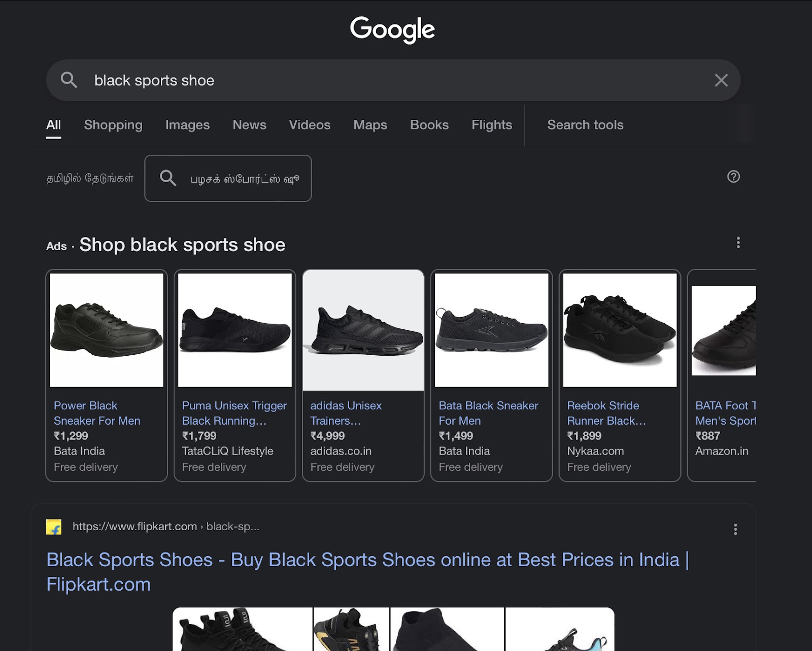The image size is (812, 651).
Task: Click the ₹1,899 price text
Action: click(x=585, y=436)
